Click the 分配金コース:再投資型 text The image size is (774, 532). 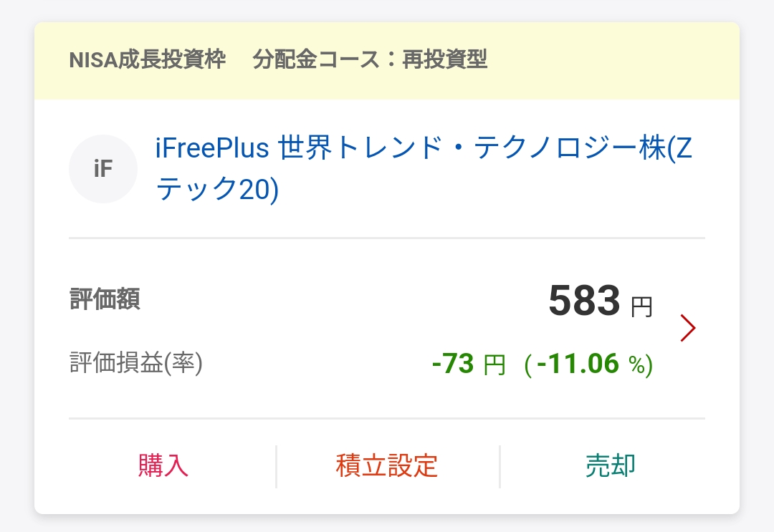[371, 59]
